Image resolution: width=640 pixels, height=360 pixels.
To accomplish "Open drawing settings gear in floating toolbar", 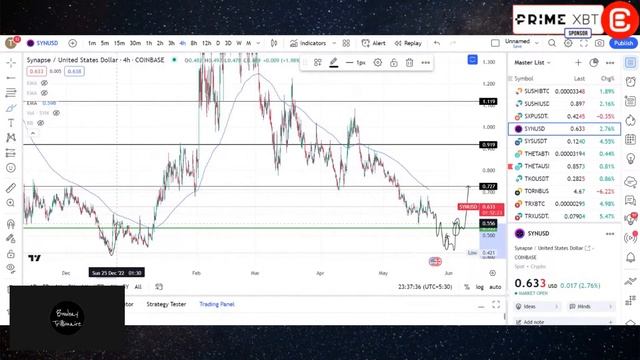I will click(378, 62).
